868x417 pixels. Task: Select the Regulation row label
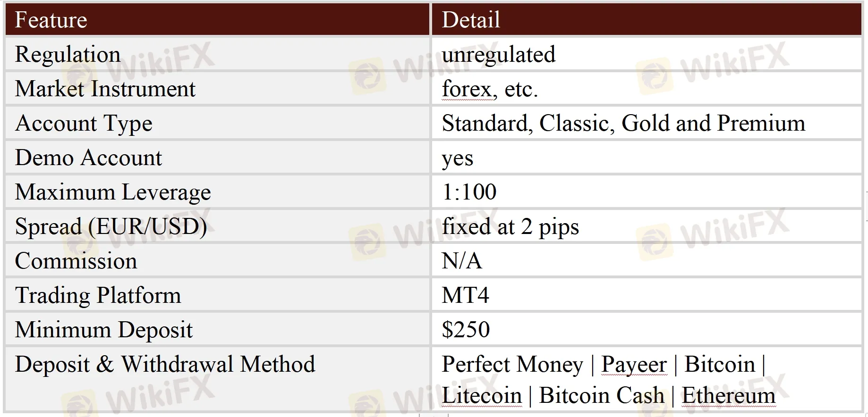[68, 54]
